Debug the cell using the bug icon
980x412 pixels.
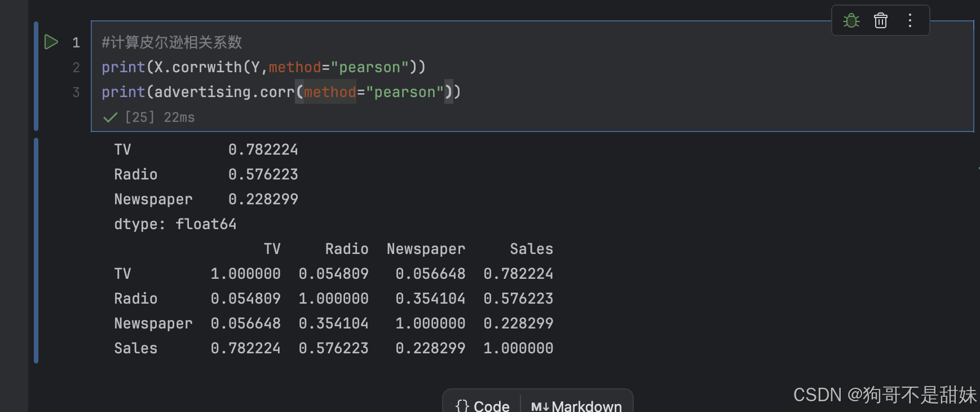851,21
